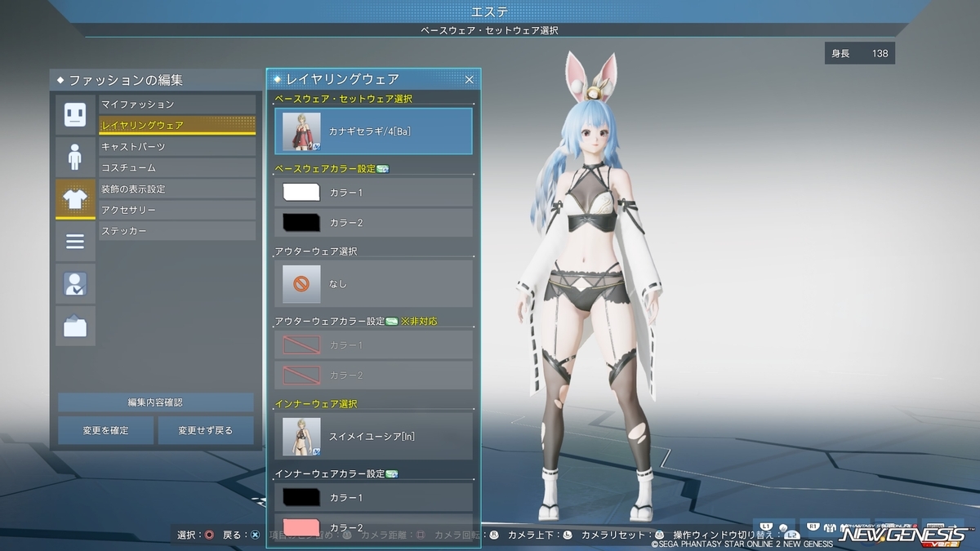980x551 pixels.
Task: Click the no-outerwear prohibited icon
Action: coord(301,283)
